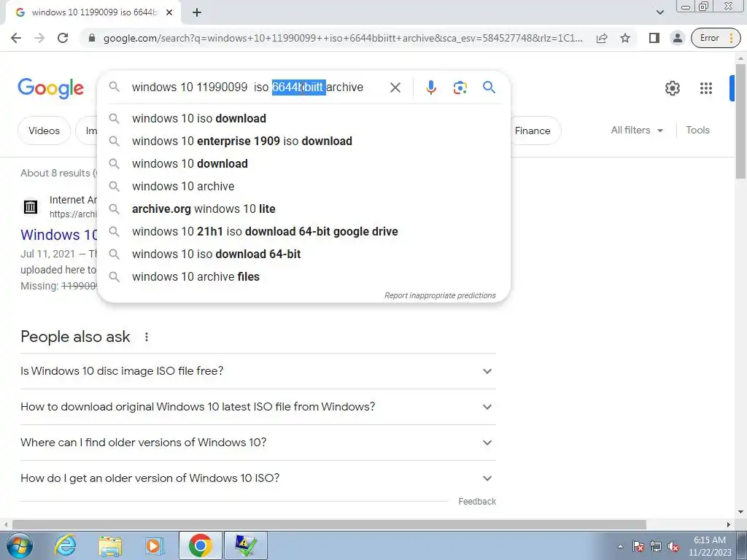The image size is (747, 560).
Task: Reload the page with the refresh icon
Action: (63, 38)
